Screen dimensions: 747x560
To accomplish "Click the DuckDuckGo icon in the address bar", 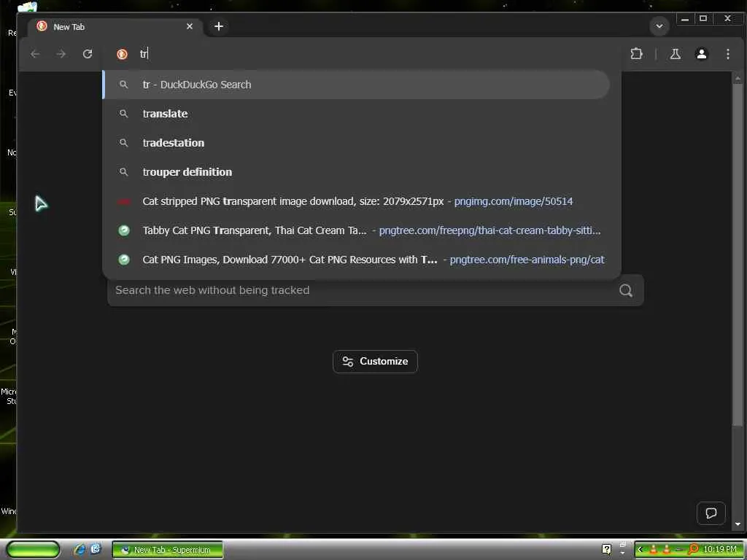I will tap(122, 54).
